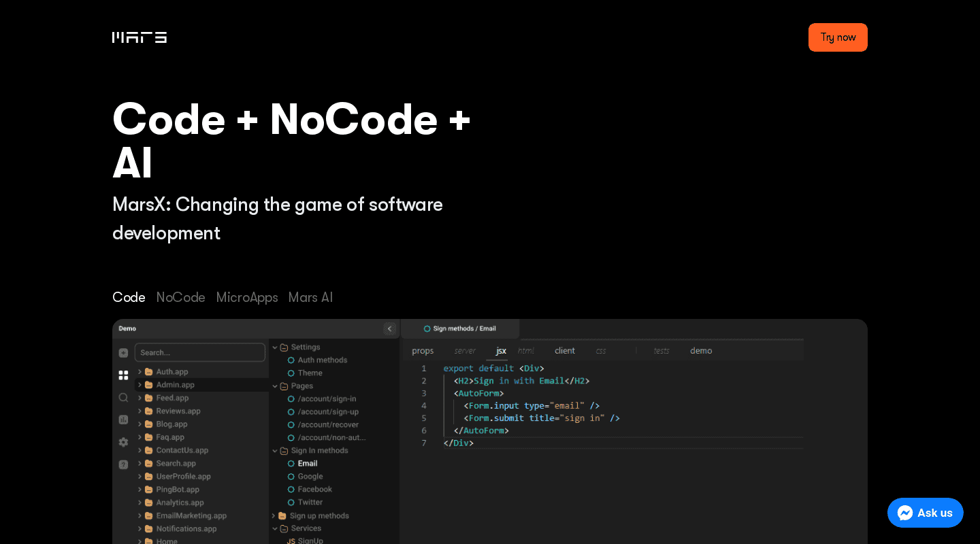Viewport: 980px width, 544px height.
Task: Select the Sign methods / Email file tab
Action: 460,328
